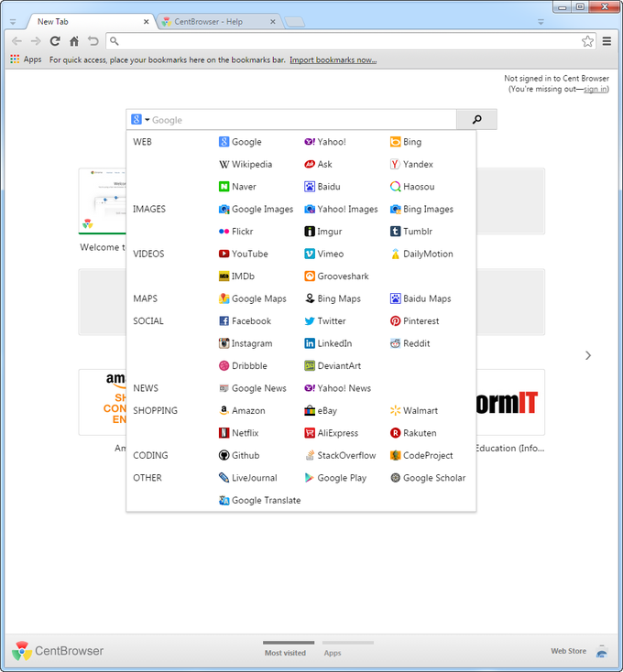The image size is (623, 672).
Task: Select Netflix search
Action: click(x=238, y=433)
